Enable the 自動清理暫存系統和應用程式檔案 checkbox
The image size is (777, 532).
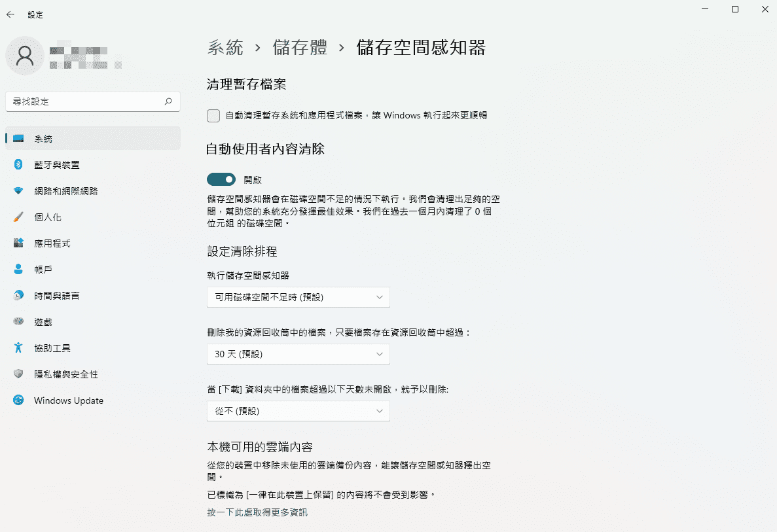click(213, 115)
